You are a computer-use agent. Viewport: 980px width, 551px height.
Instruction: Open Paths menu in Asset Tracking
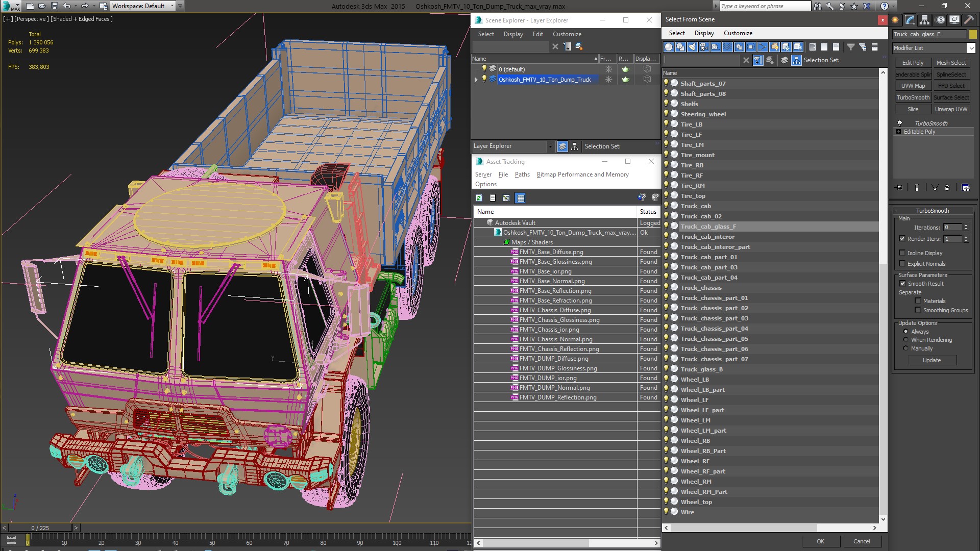[522, 174]
